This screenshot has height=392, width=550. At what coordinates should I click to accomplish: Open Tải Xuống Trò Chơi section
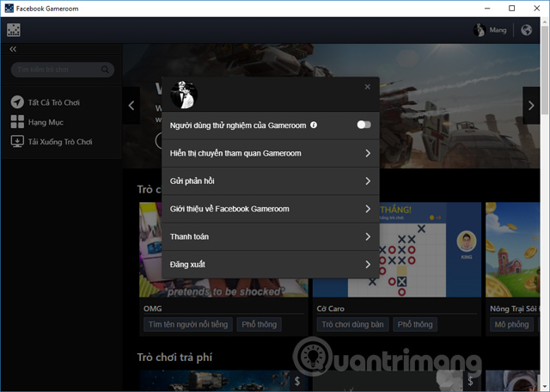[x=60, y=142]
